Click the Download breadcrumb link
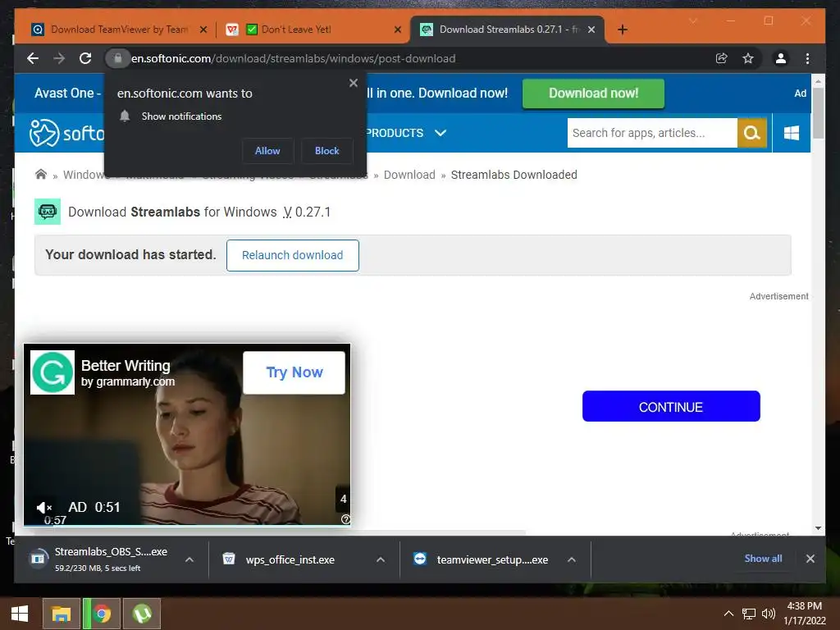 [x=409, y=175]
